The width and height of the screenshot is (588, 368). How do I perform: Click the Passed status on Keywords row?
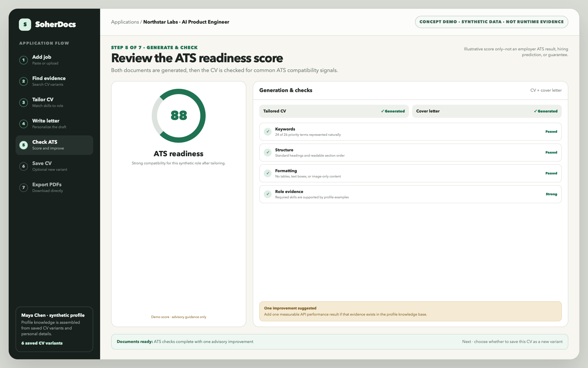pos(551,132)
